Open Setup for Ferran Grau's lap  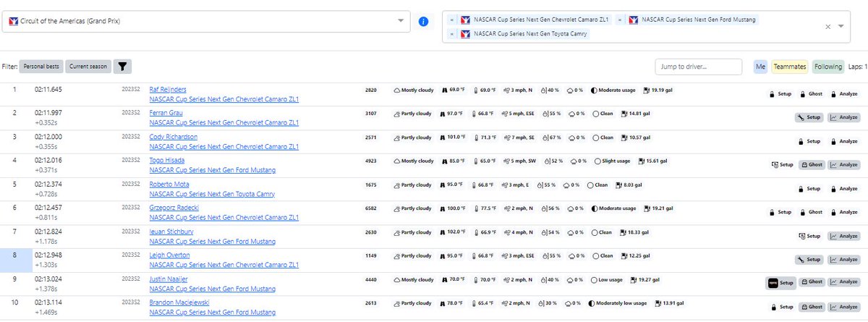tap(809, 117)
